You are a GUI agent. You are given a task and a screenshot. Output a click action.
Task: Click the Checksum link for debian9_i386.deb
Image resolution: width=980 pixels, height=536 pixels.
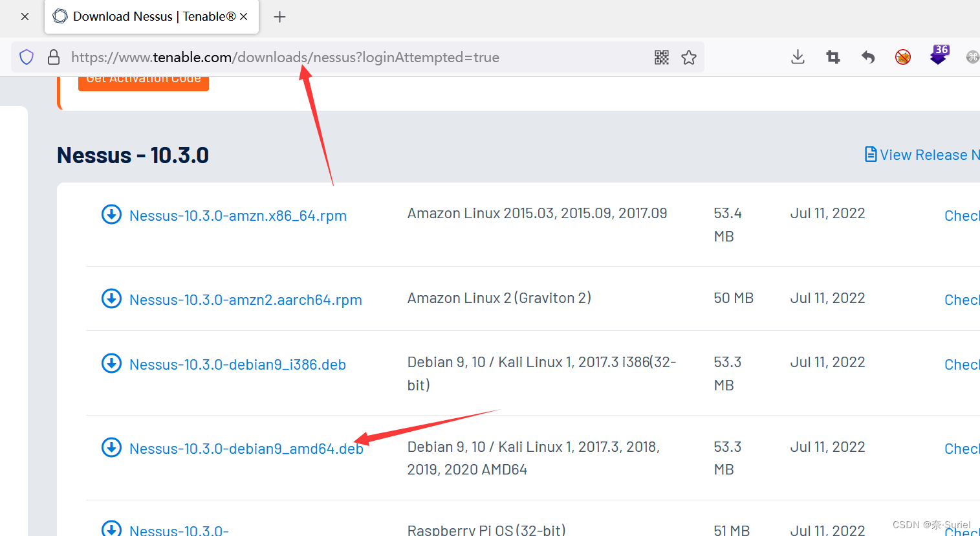point(962,364)
